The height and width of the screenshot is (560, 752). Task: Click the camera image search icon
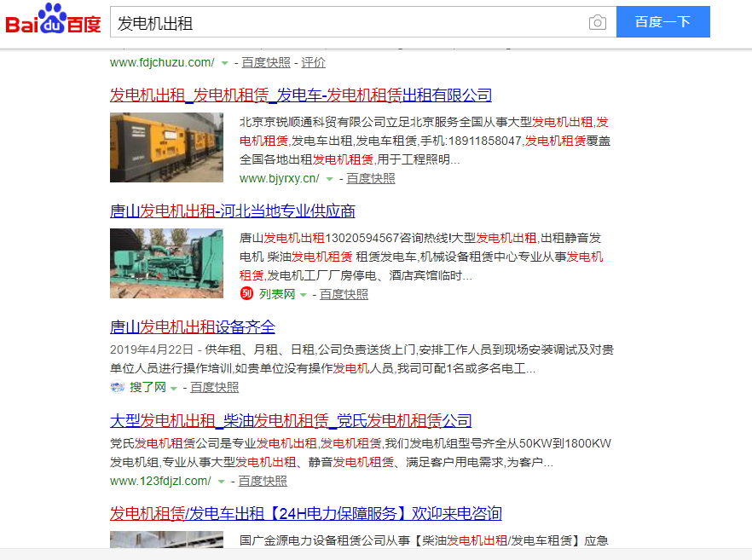click(598, 23)
